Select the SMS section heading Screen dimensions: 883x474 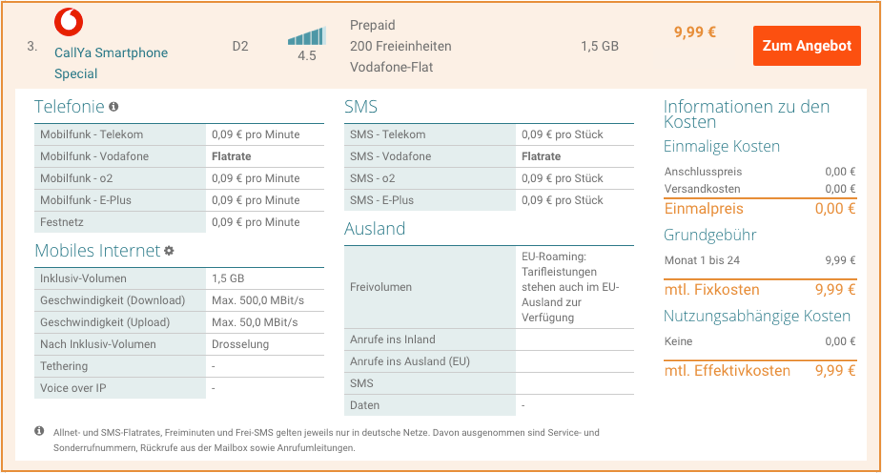(x=361, y=106)
